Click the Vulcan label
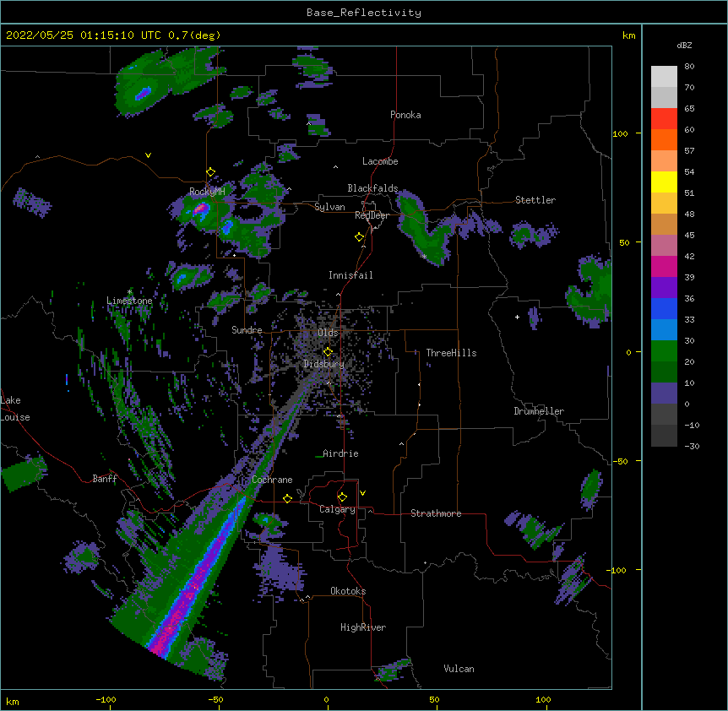Viewport: 728px width, 711px height. coord(459,669)
